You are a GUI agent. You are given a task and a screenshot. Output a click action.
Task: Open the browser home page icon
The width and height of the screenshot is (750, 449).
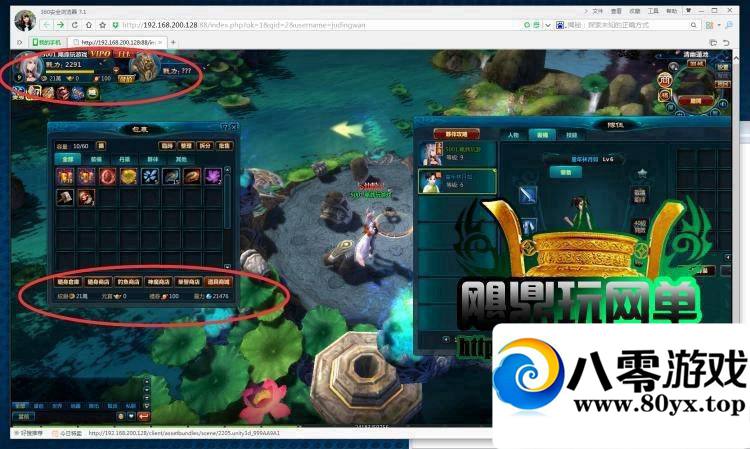(x=89, y=25)
